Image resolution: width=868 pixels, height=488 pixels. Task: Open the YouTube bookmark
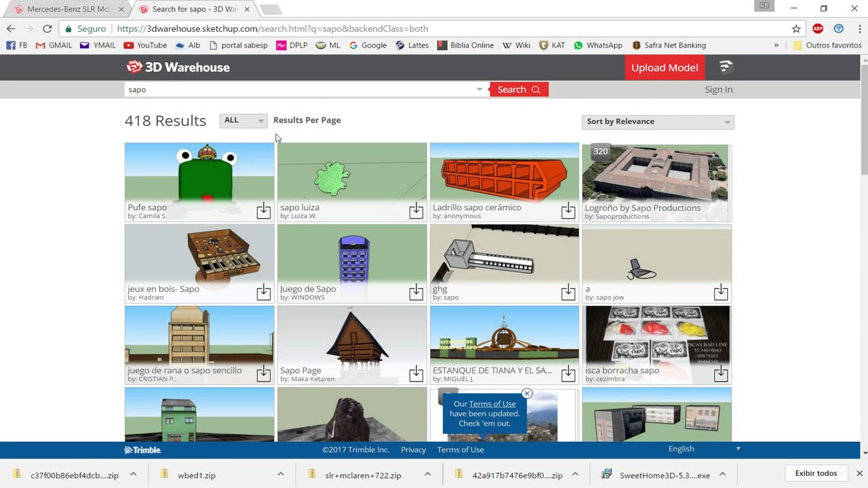point(145,45)
